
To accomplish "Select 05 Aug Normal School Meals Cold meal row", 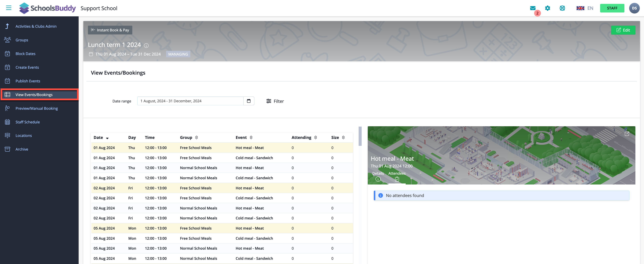I will (x=222, y=258).
